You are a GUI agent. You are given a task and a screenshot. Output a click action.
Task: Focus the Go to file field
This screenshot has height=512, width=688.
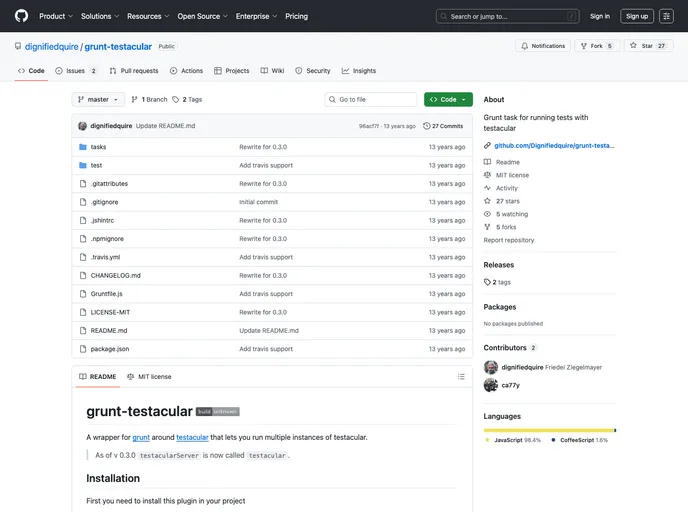click(371, 100)
